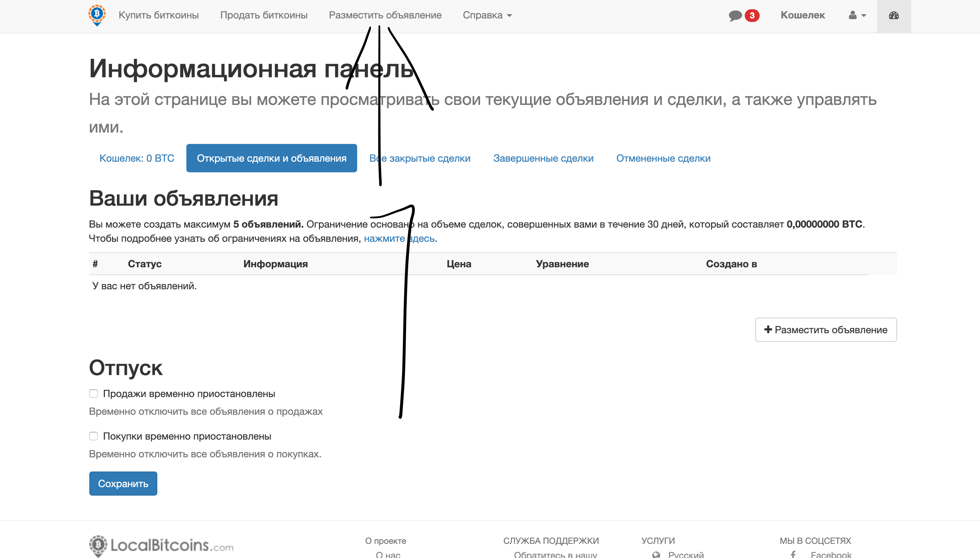Click the user profile icon
Viewport: 980px width, 558px height.
tap(852, 15)
